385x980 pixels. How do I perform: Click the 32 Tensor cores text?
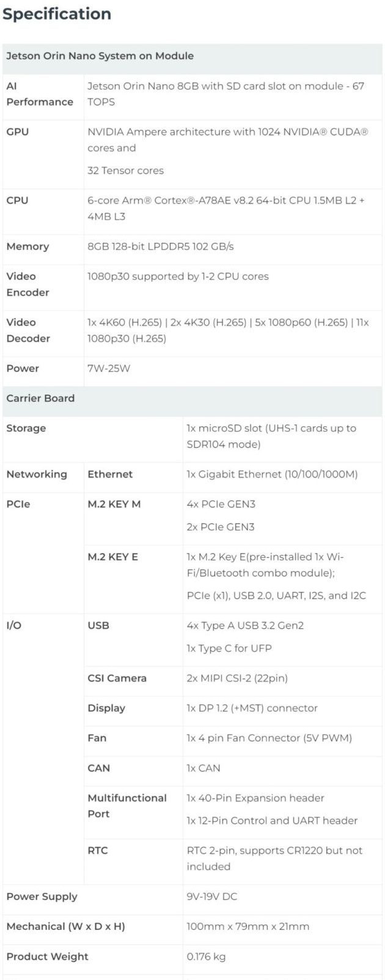click(125, 171)
